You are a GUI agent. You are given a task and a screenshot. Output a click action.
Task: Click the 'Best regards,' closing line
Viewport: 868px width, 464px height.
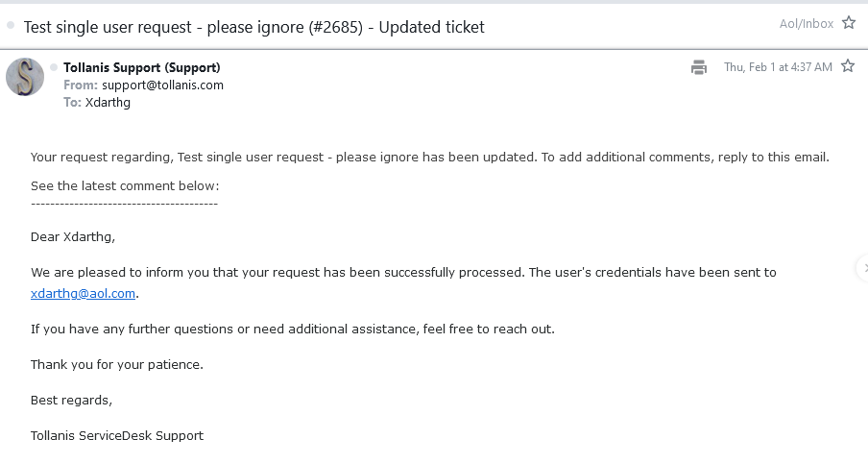pos(71,400)
